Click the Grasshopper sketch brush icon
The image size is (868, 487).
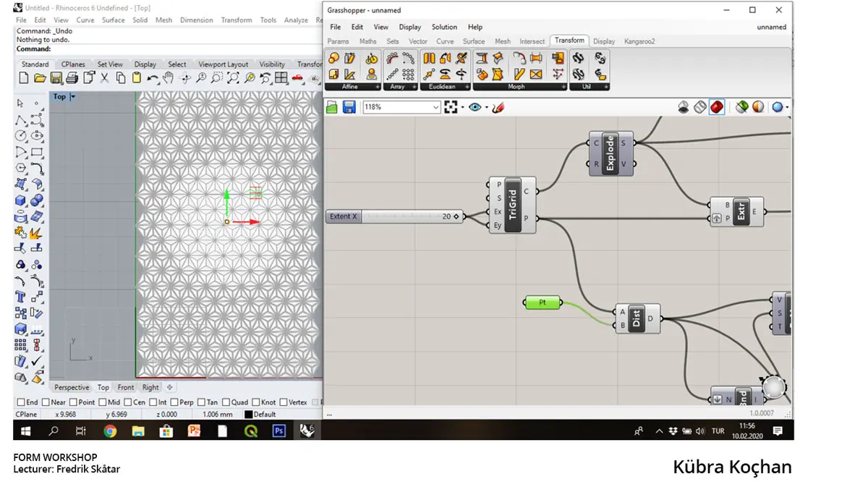click(x=498, y=107)
